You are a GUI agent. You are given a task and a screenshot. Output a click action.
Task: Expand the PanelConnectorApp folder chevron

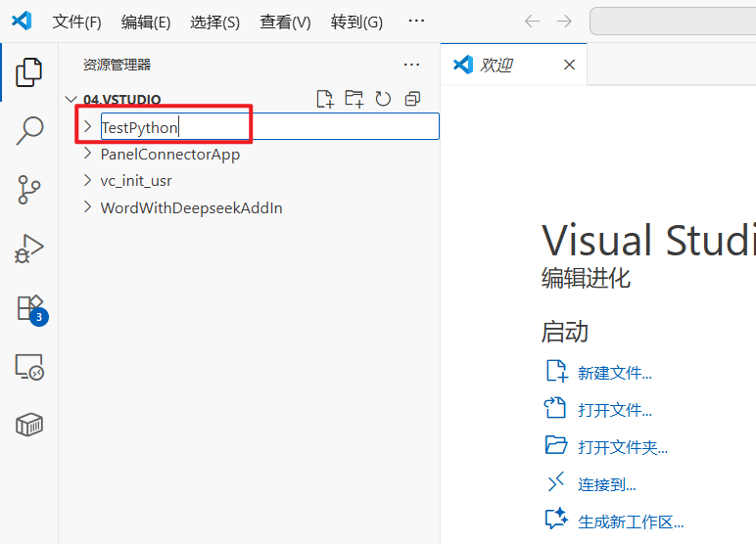[87, 154]
